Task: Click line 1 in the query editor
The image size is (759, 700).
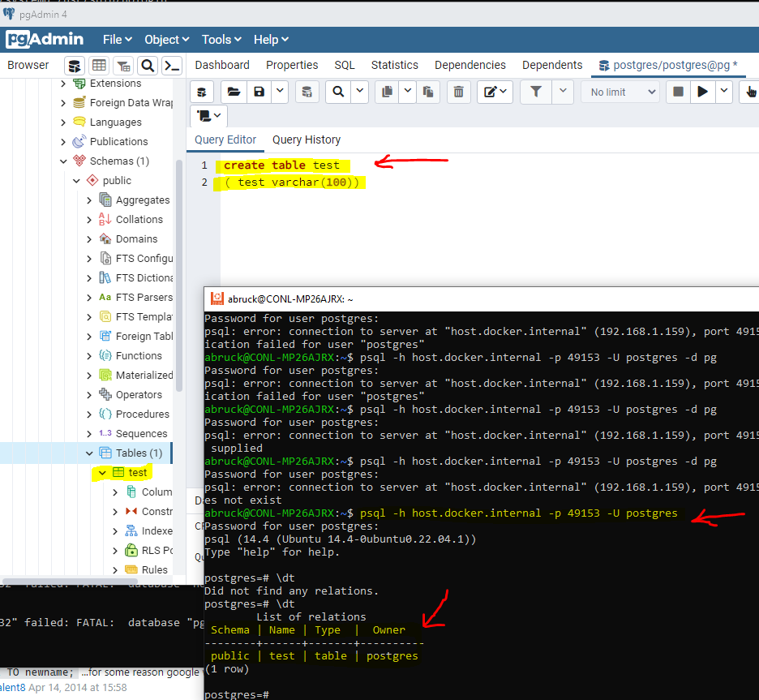Action: tap(281, 165)
